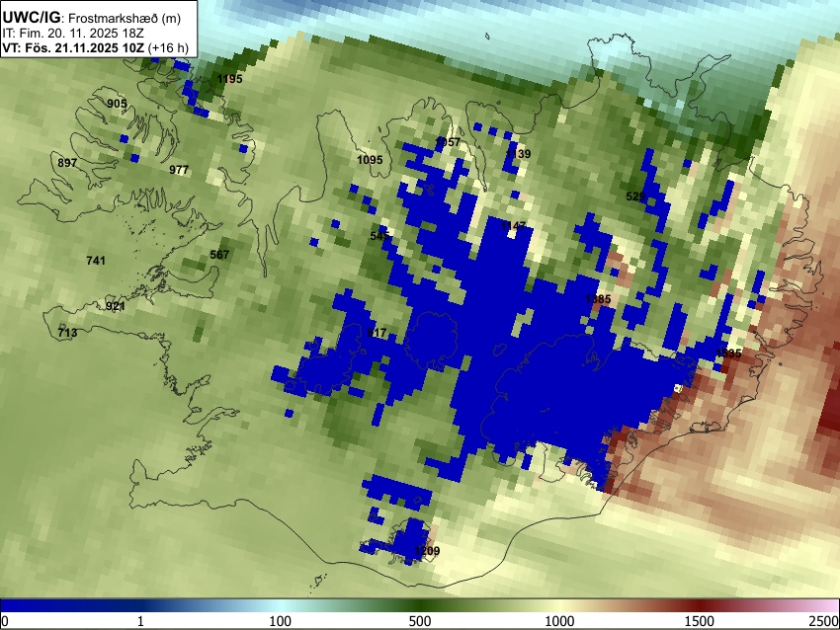Click the UWC/IG Frostmarkshæð title text

(92, 18)
